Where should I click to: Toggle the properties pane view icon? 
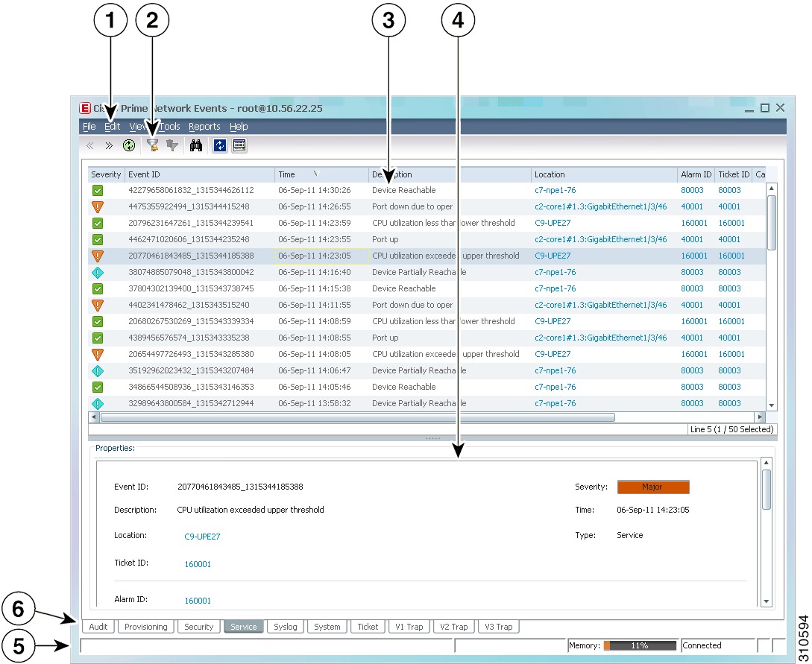[239, 145]
